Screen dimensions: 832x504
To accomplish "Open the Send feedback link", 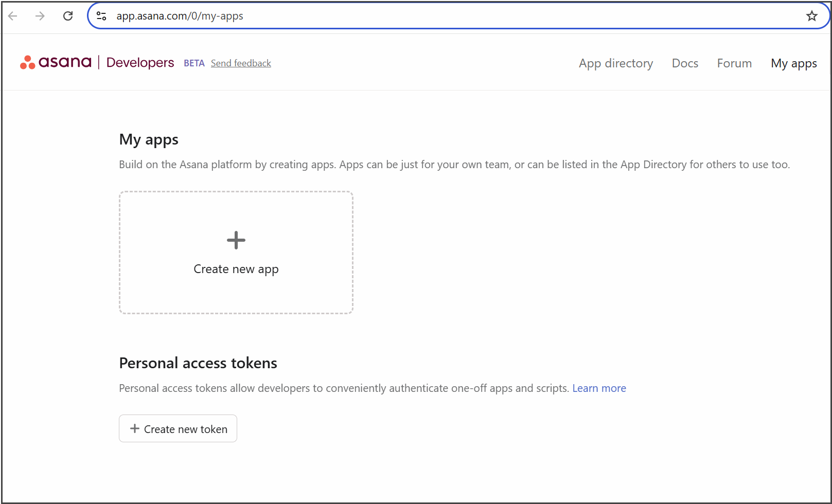I will [x=241, y=63].
